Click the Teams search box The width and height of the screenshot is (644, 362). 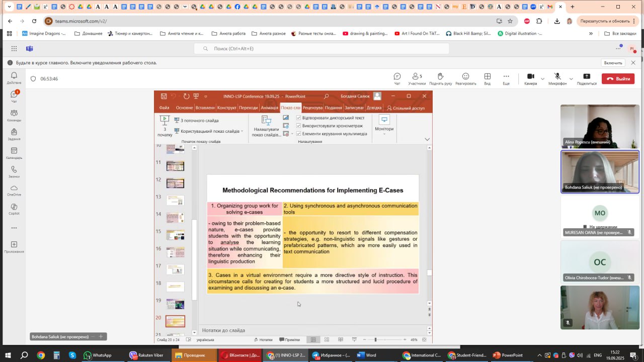click(x=322, y=49)
